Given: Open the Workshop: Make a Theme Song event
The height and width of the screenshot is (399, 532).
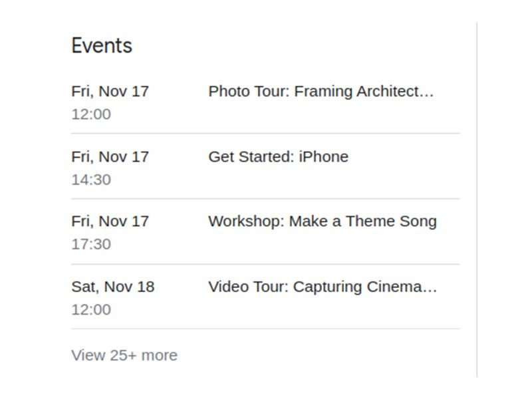Looking at the screenshot, I should tap(323, 221).
